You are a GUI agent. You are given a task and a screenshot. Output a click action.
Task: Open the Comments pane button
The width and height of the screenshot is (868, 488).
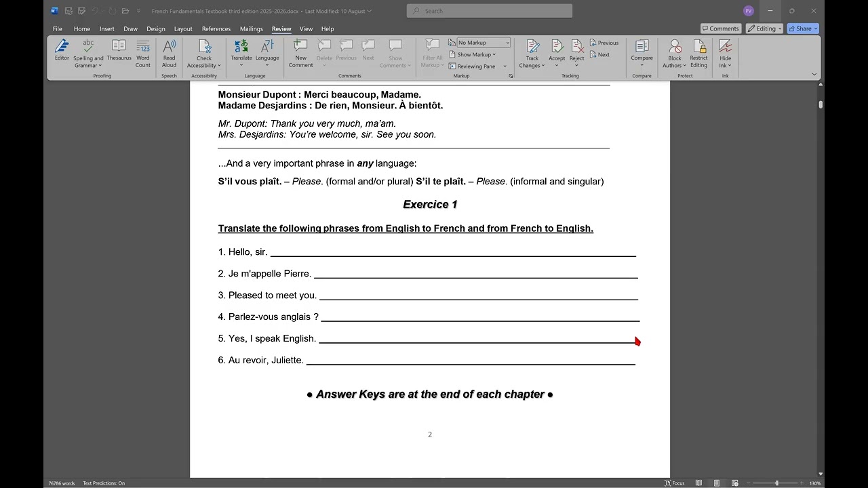pos(721,28)
